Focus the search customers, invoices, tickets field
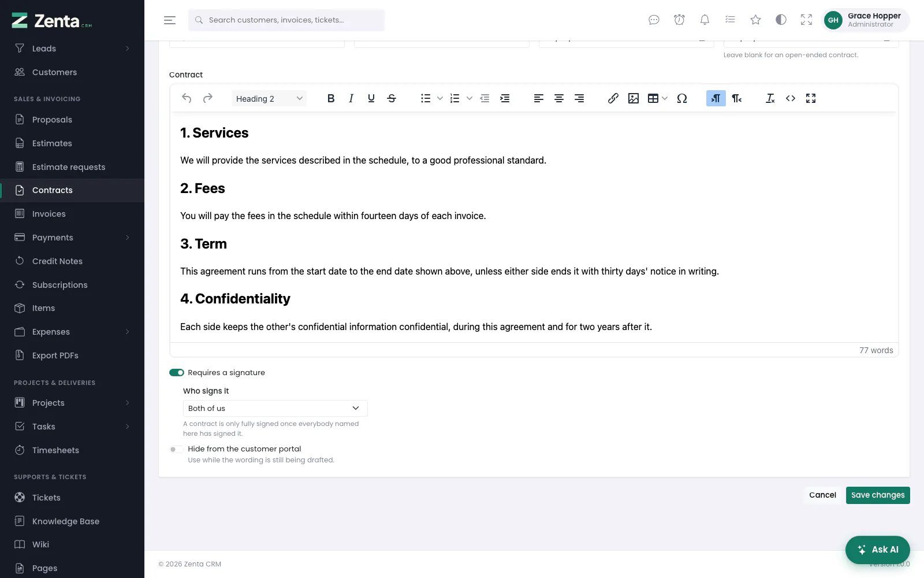Viewport: 924px width, 578px height. pyautogui.click(x=286, y=20)
